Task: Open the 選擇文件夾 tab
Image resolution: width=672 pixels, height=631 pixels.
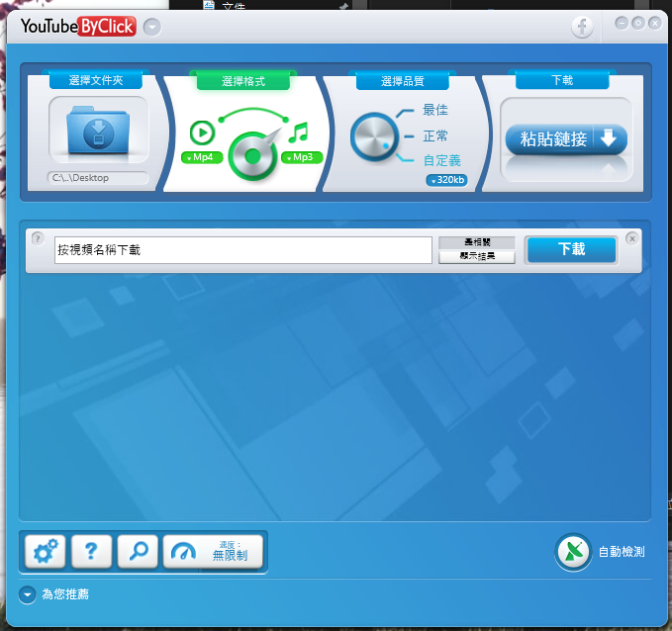Action: tap(96, 80)
